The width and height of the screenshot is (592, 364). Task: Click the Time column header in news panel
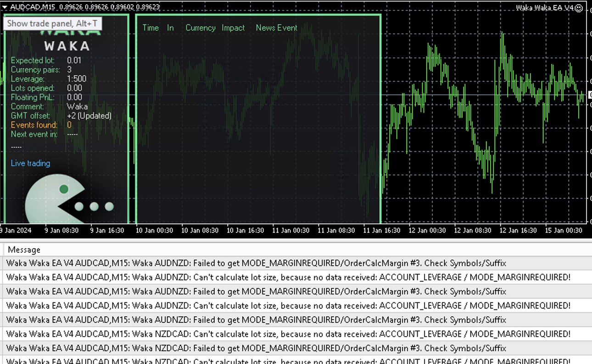click(151, 28)
